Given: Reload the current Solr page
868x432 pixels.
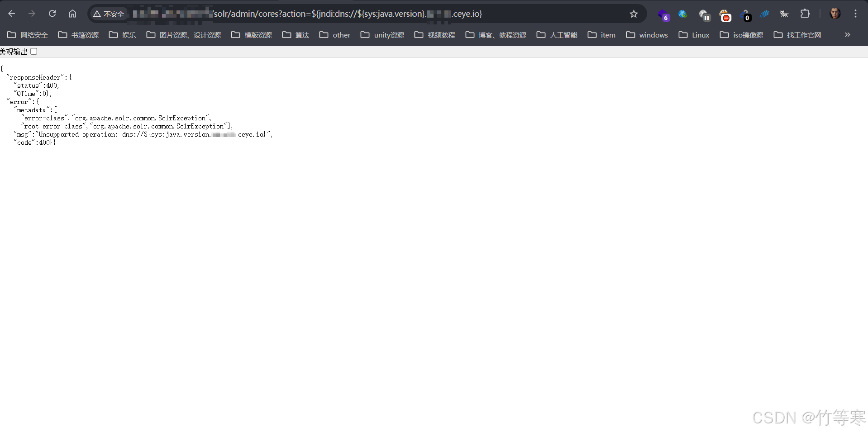Looking at the screenshot, I should pyautogui.click(x=52, y=14).
